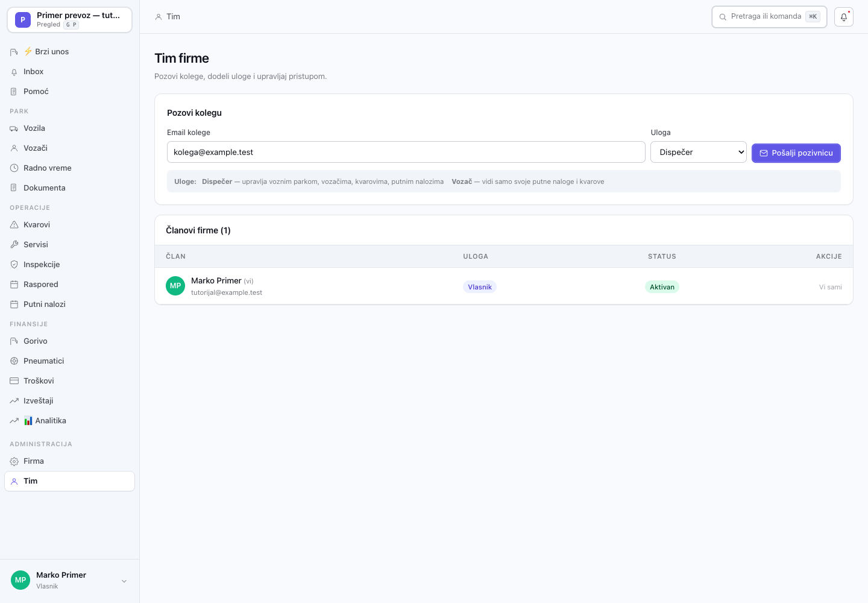Click the Inspekcije shield icon
Screen dimensions: 868x603
coord(14,265)
